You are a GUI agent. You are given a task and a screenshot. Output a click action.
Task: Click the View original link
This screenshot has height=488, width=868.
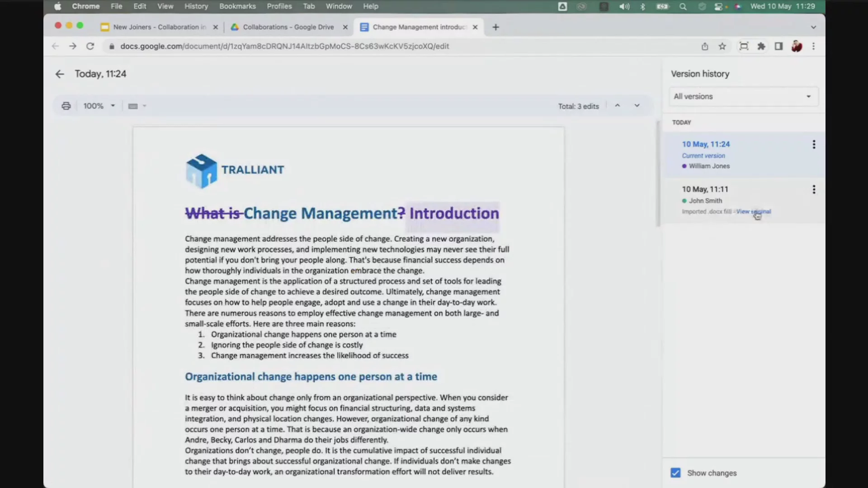pyautogui.click(x=753, y=211)
